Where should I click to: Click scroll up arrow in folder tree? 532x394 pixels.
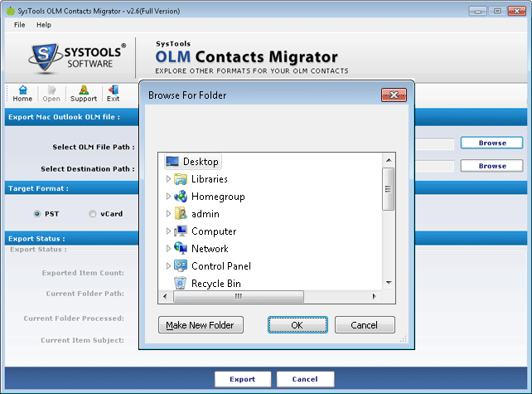389,160
